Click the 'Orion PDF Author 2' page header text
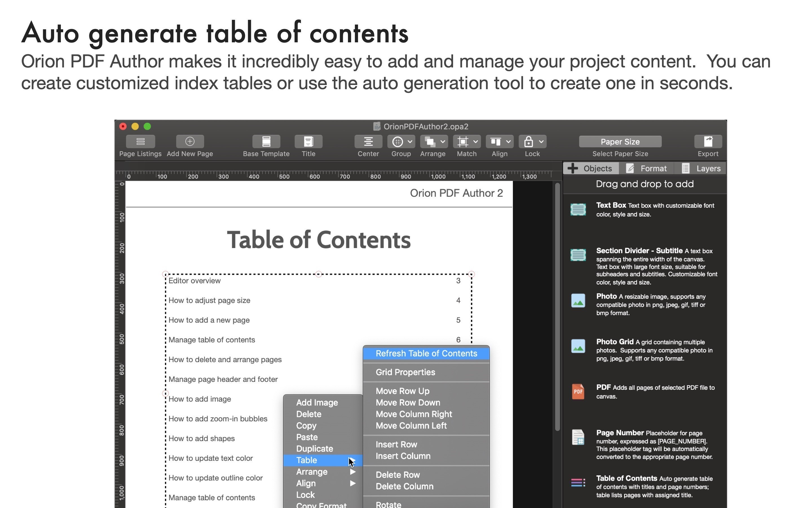812x508 pixels. coord(456,193)
